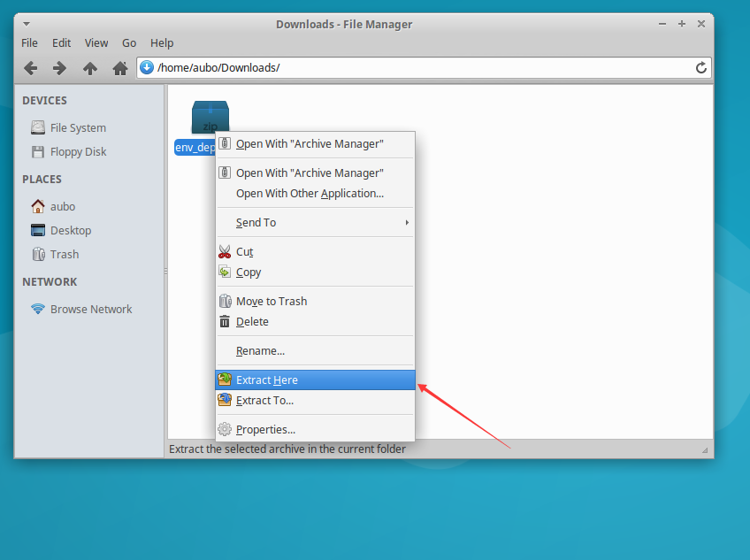750x560 pixels.
Task: Click the NETWORK sidebar heading
Action: coord(50,282)
